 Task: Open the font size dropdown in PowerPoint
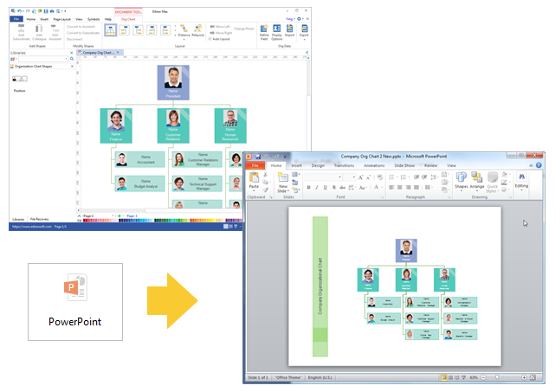point(354,177)
